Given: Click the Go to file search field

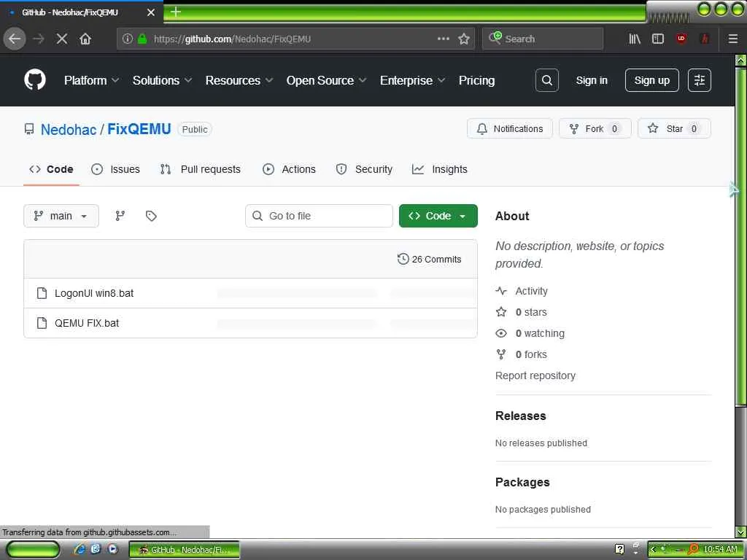Looking at the screenshot, I should [319, 216].
